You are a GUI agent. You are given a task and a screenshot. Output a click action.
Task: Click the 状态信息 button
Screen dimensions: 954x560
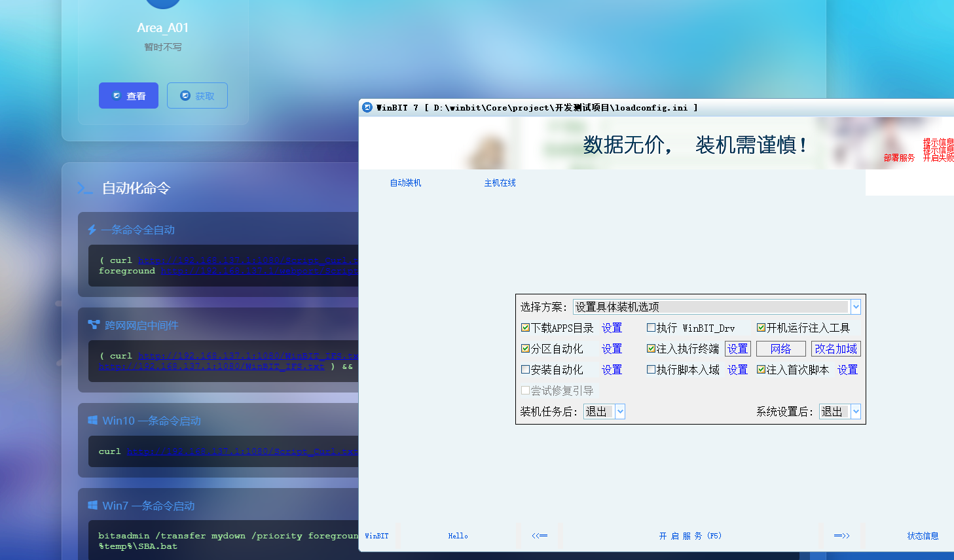point(923,536)
